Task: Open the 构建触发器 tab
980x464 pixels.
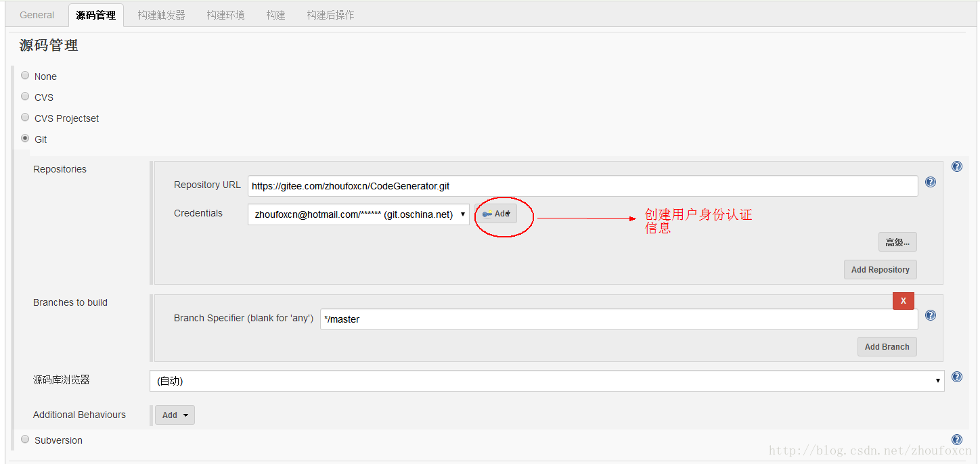Action: click(161, 15)
